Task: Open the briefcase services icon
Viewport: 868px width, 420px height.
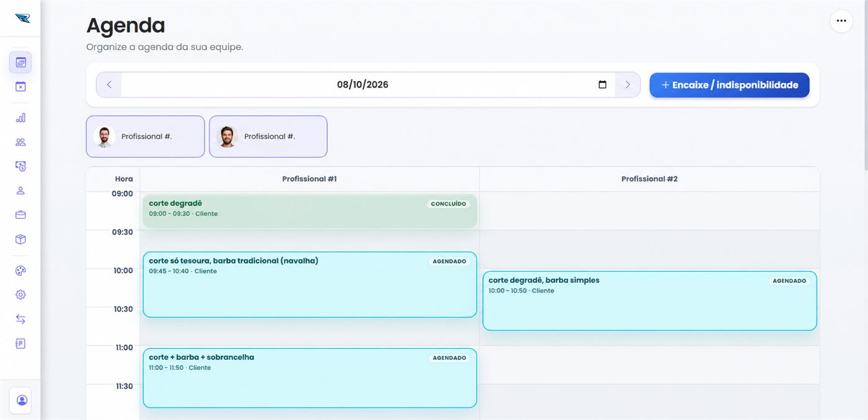Action: point(20,215)
